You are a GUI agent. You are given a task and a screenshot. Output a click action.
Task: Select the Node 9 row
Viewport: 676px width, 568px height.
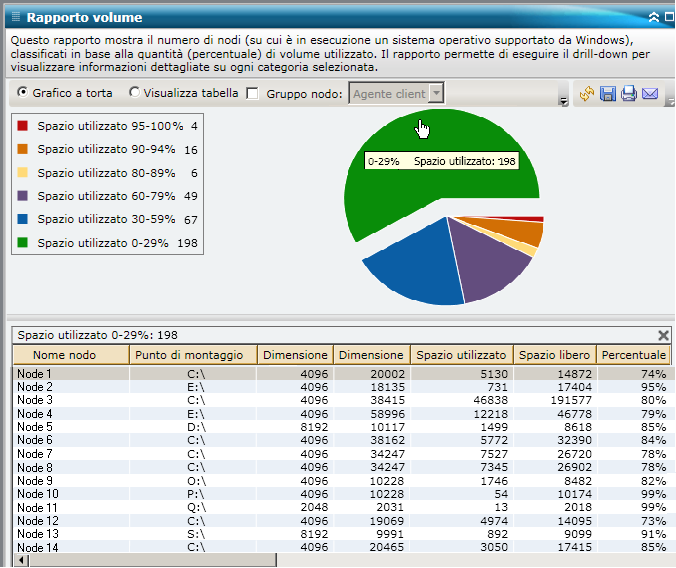click(342, 480)
